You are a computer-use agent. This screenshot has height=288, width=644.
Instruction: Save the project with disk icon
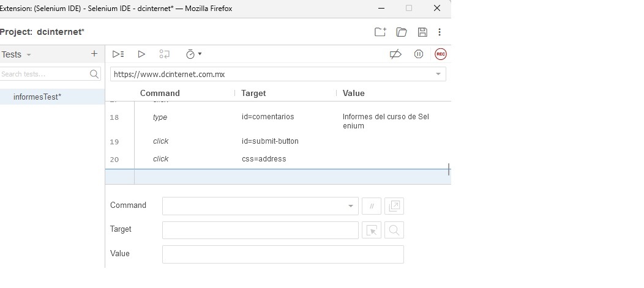[422, 32]
